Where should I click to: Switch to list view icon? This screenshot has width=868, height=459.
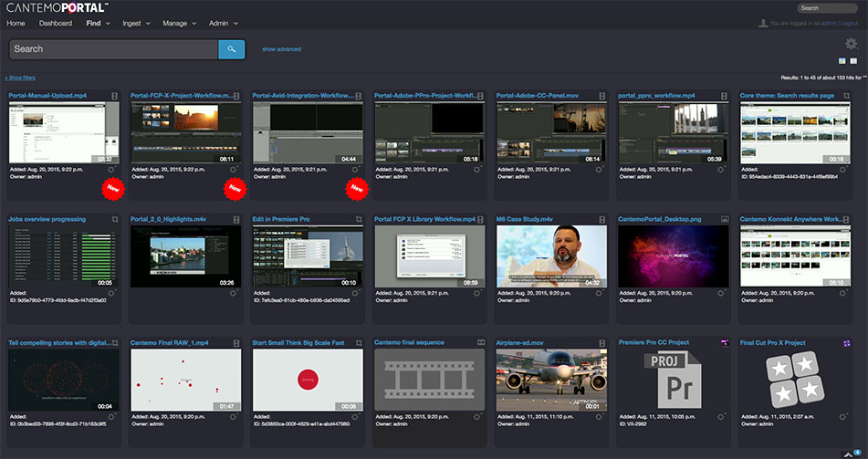click(853, 61)
